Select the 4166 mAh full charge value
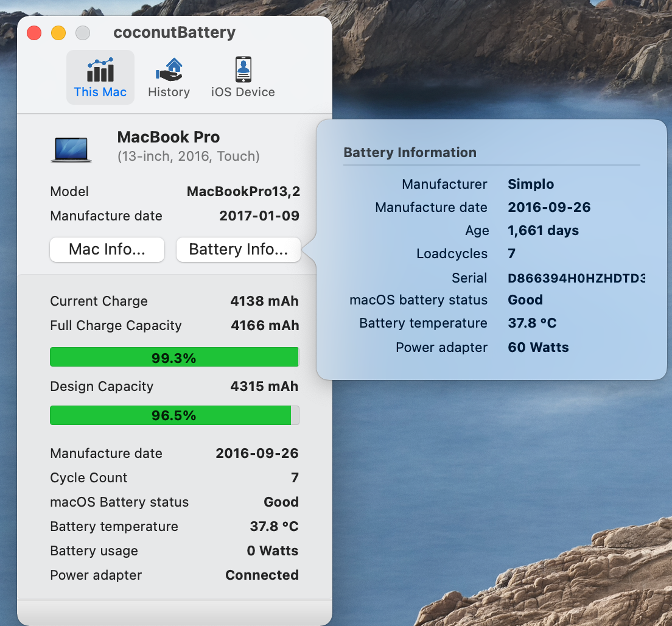 point(265,325)
